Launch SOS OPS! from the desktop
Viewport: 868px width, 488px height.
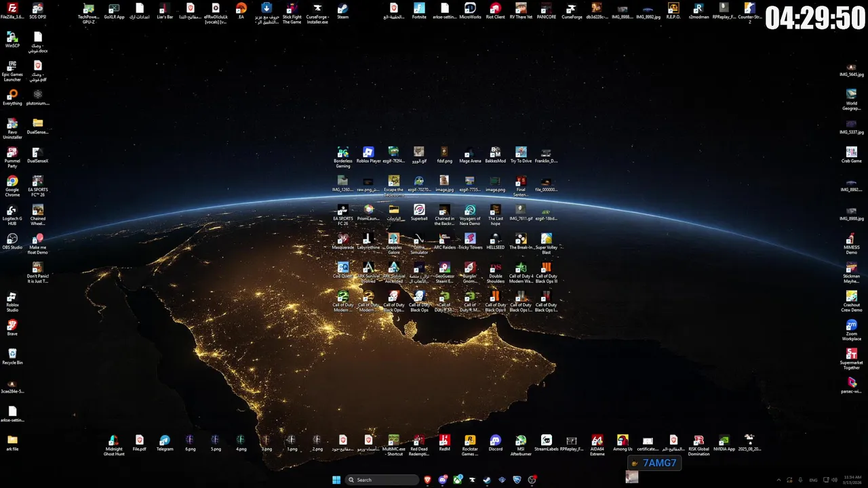point(38,11)
